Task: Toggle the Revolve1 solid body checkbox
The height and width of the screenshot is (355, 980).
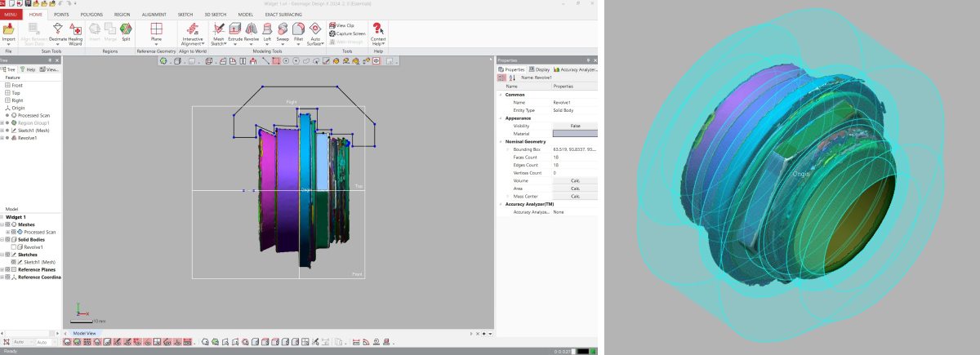Action: 15,246
